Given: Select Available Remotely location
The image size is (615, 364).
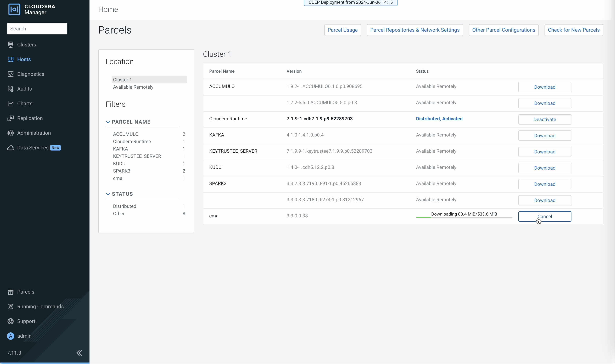Looking at the screenshot, I should pyautogui.click(x=133, y=87).
